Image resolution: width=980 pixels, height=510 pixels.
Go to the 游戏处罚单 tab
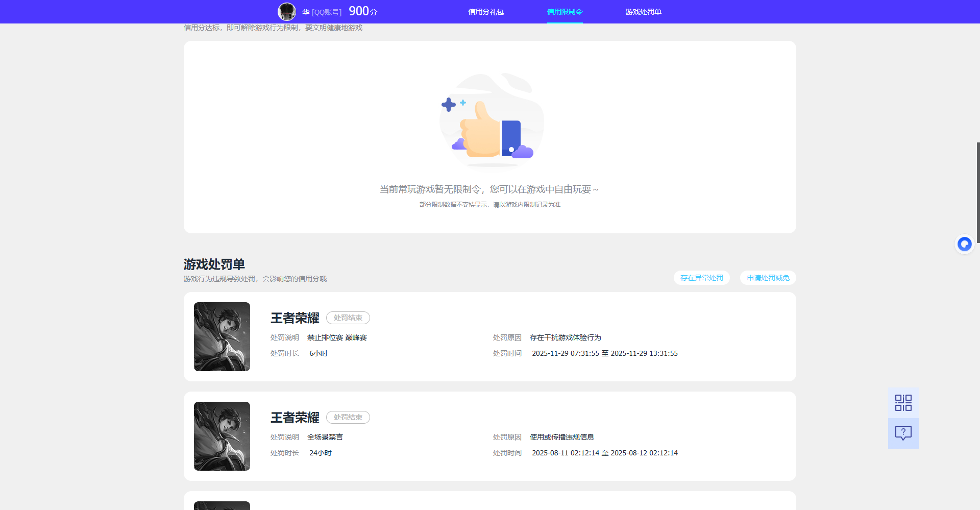pos(643,12)
